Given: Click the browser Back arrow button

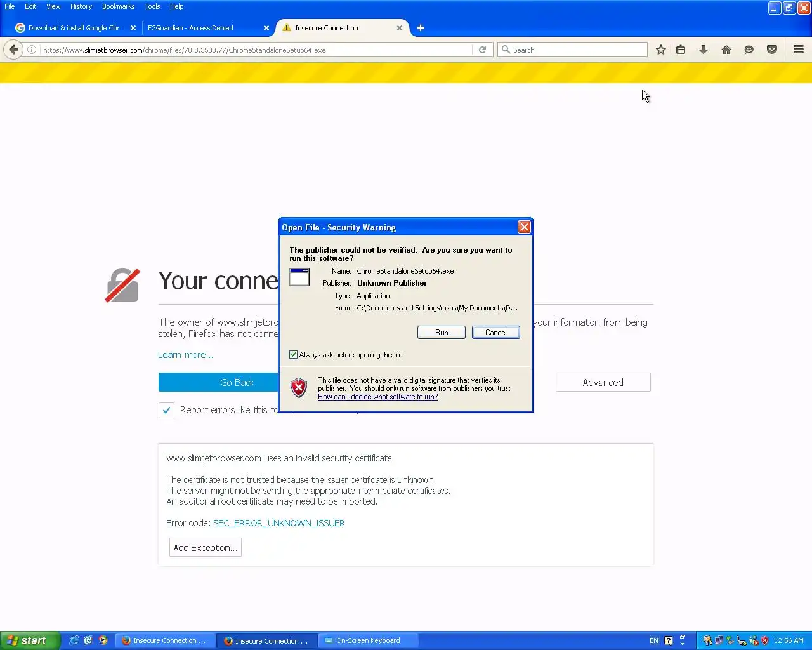Looking at the screenshot, I should point(13,50).
